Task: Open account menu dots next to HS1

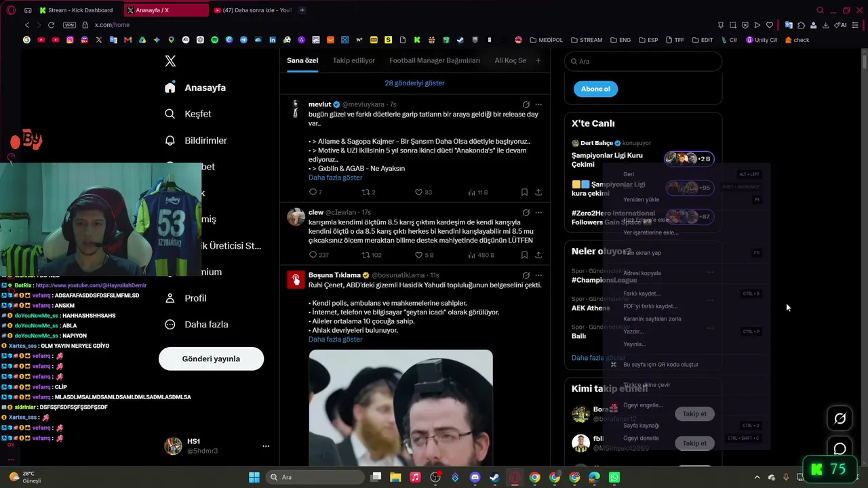Action: pyautogui.click(x=266, y=446)
